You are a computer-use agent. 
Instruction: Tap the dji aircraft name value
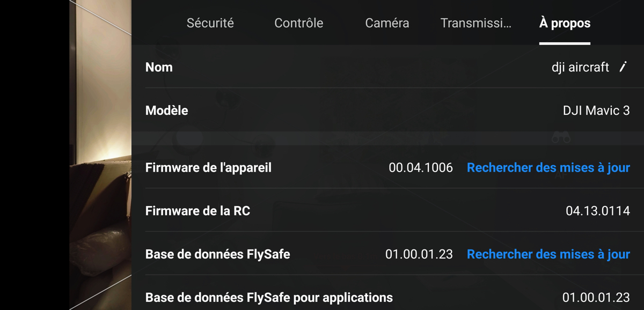coord(580,67)
